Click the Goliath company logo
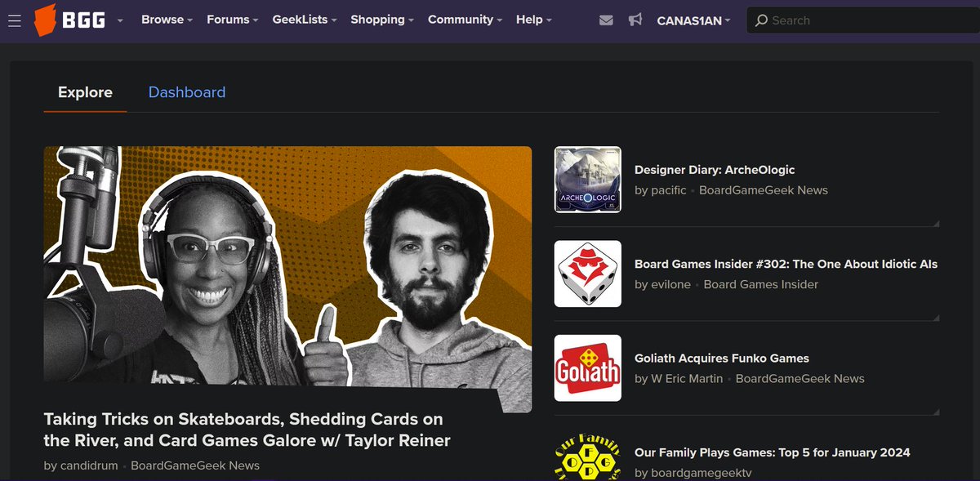The width and height of the screenshot is (980, 481). pyautogui.click(x=587, y=367)
